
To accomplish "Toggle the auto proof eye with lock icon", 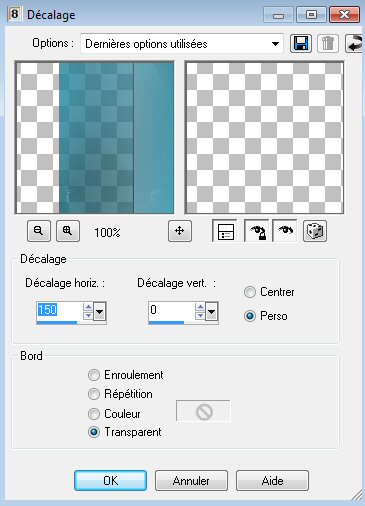I will click(256, 231).
